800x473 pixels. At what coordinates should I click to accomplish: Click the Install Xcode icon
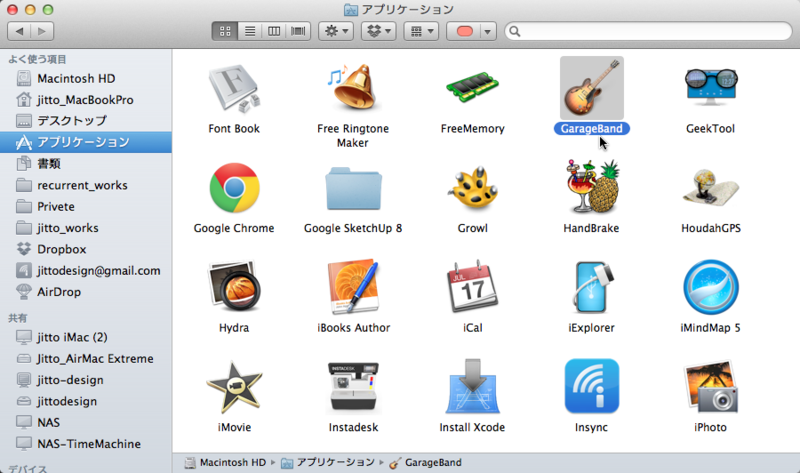472,386
